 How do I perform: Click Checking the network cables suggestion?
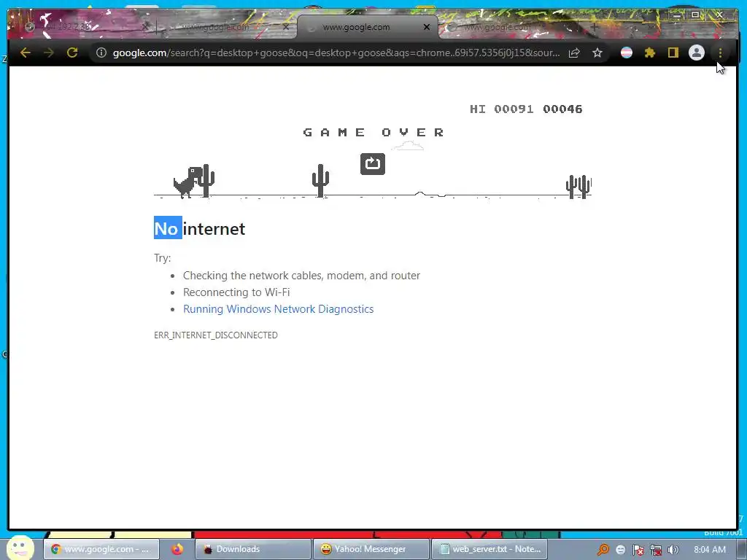coord(301,276)
